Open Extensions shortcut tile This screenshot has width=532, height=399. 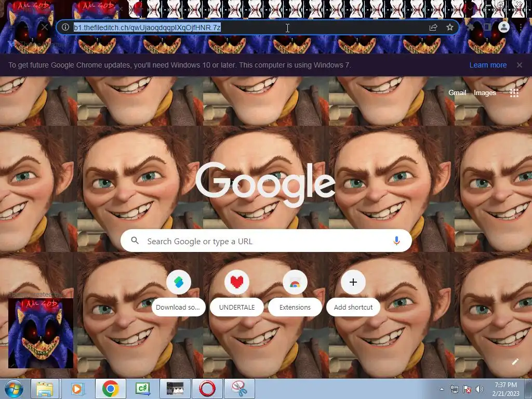295,294
